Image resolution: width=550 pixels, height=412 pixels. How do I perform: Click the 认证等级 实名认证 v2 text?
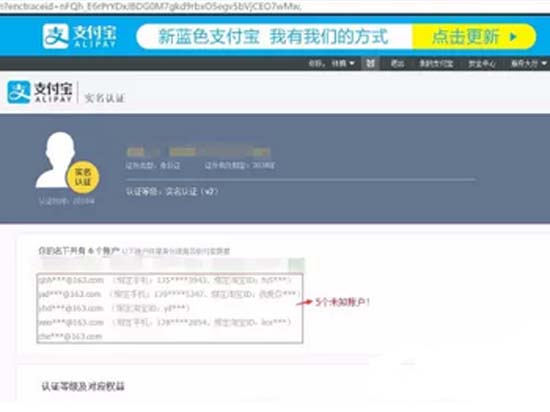172,191
